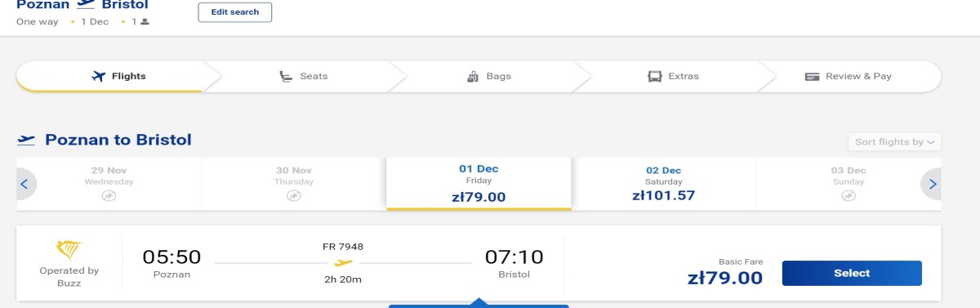Click the no-flight icon under 29 Nov
Screen dimensions: 980x308
click(x=109, y=196)
